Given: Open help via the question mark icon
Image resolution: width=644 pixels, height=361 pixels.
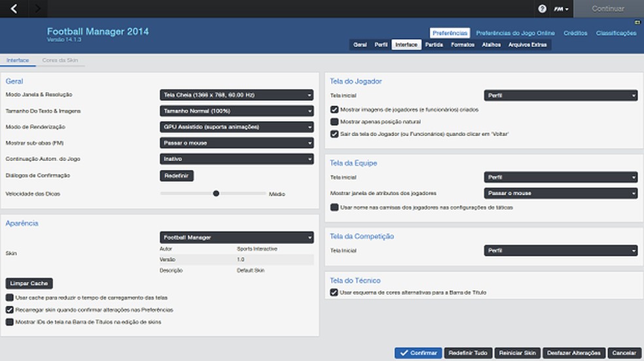Looking at the screenshot, I should 542,9.
